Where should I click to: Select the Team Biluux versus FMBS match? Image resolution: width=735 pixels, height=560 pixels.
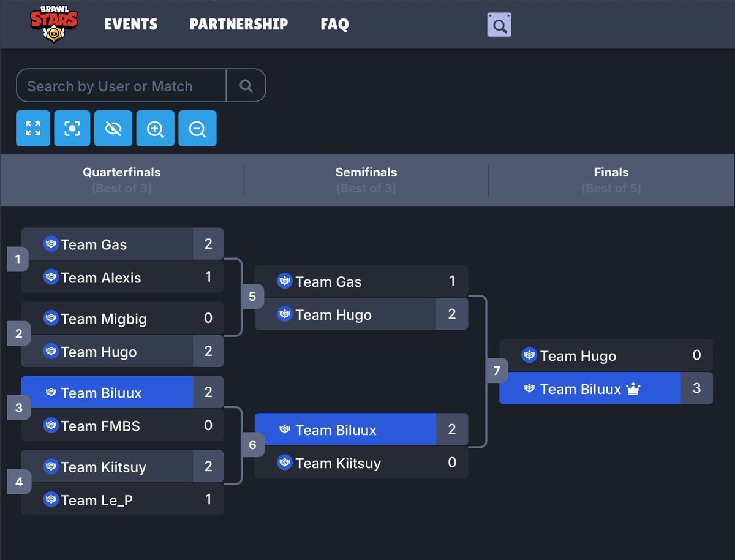pyautogui.click(x=122, y=409)
